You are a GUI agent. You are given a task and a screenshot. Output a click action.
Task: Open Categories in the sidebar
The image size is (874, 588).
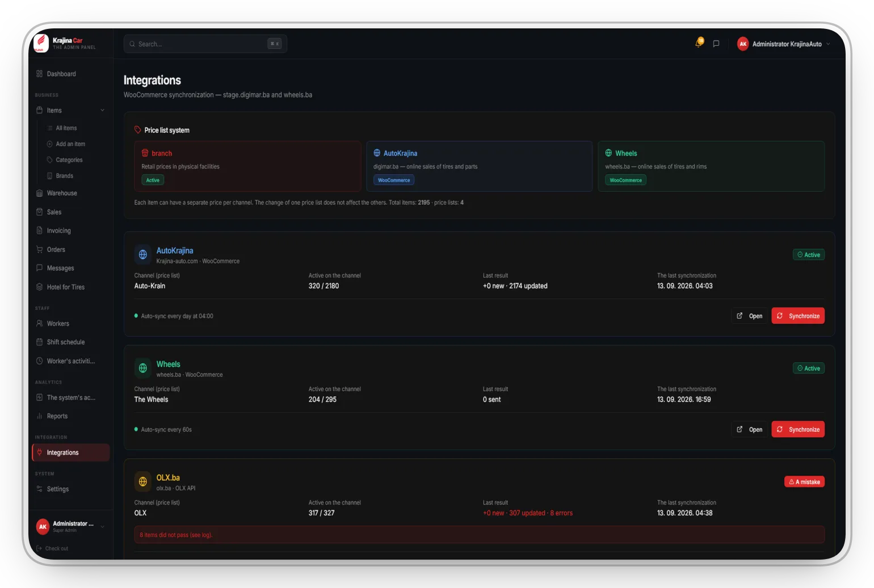click(x=69, y=160)
